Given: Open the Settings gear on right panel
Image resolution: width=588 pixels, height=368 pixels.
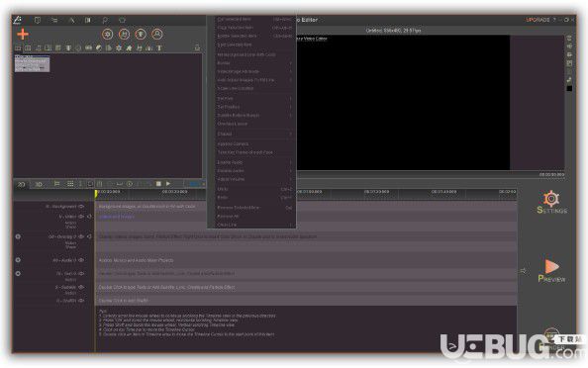Looking at the screenshot, I should (551, 198).
